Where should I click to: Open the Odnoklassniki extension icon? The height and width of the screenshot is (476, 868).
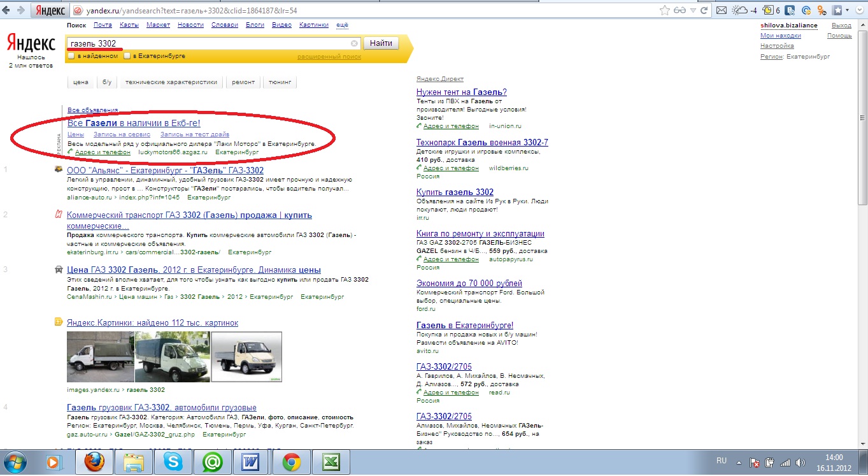coord(822,10)
